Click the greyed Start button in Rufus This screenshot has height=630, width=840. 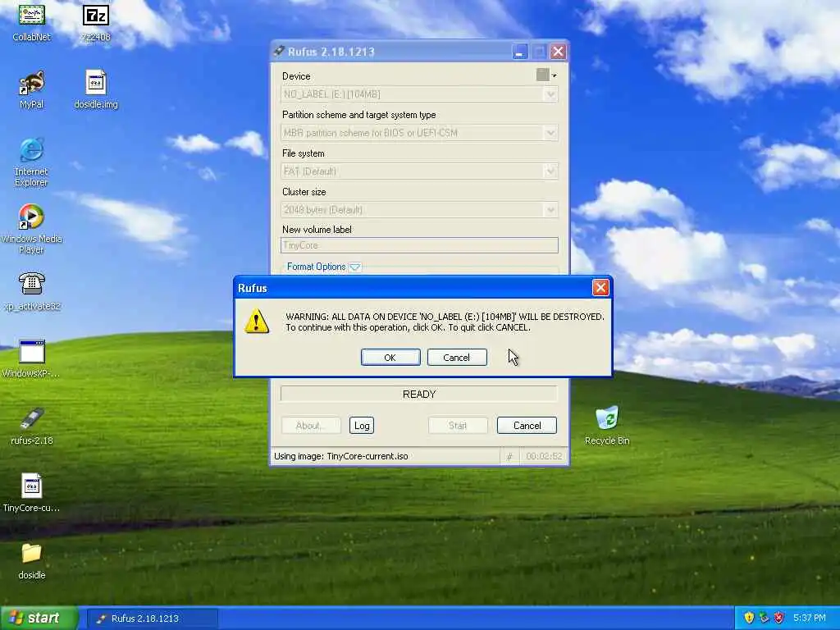[x=458, y=426]
